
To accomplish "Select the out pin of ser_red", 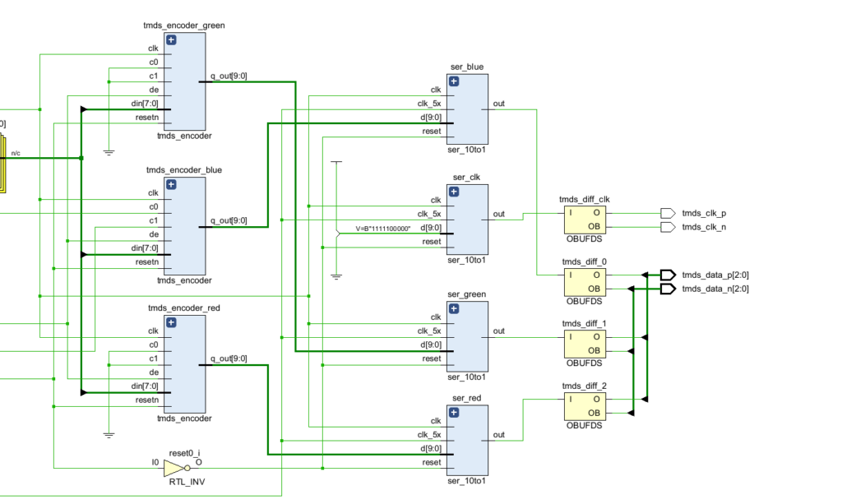I will point(499,435).
